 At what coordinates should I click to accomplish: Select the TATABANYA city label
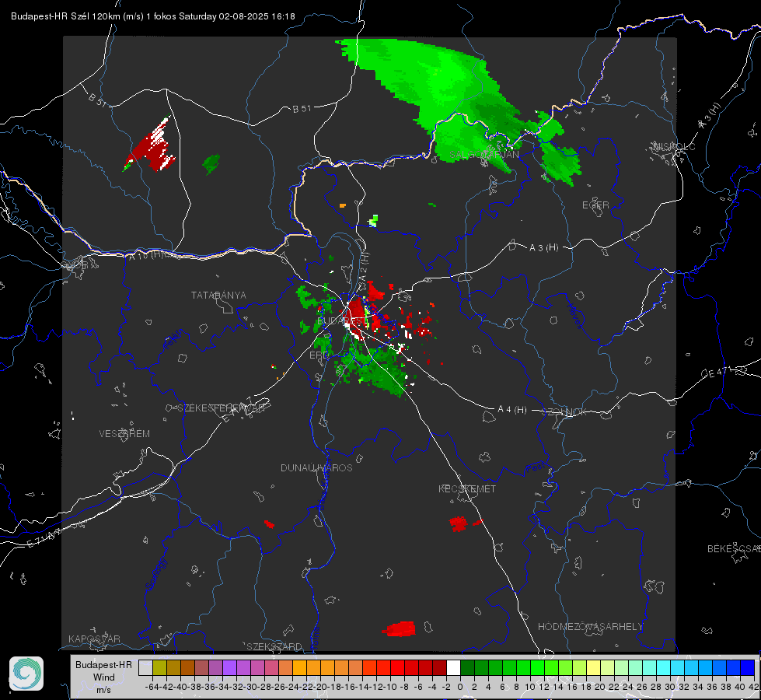[218, 295]
